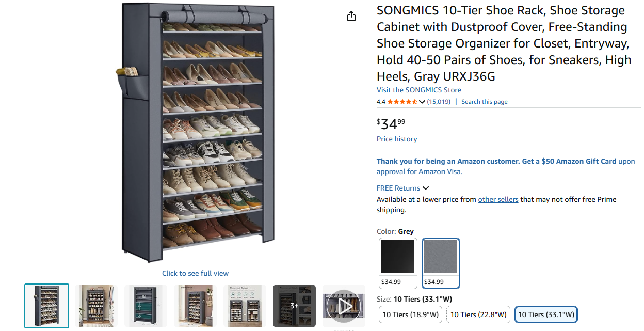This screenshot has width=644, height=331.
Task: Open the 15,019 ratings count link
Action: click(x=439, y=102)
